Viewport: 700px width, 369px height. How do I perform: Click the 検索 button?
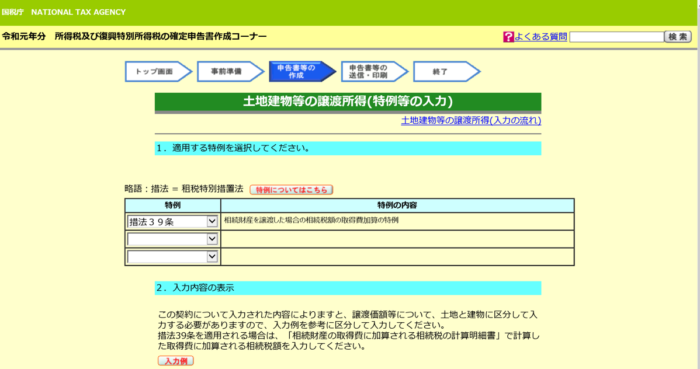[678, 37]
